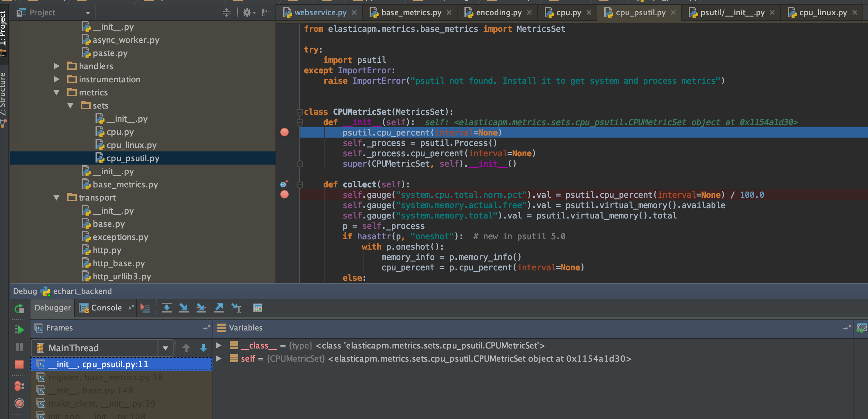
Task: Click the Step Into debugger icon
Action: (184, 308)
